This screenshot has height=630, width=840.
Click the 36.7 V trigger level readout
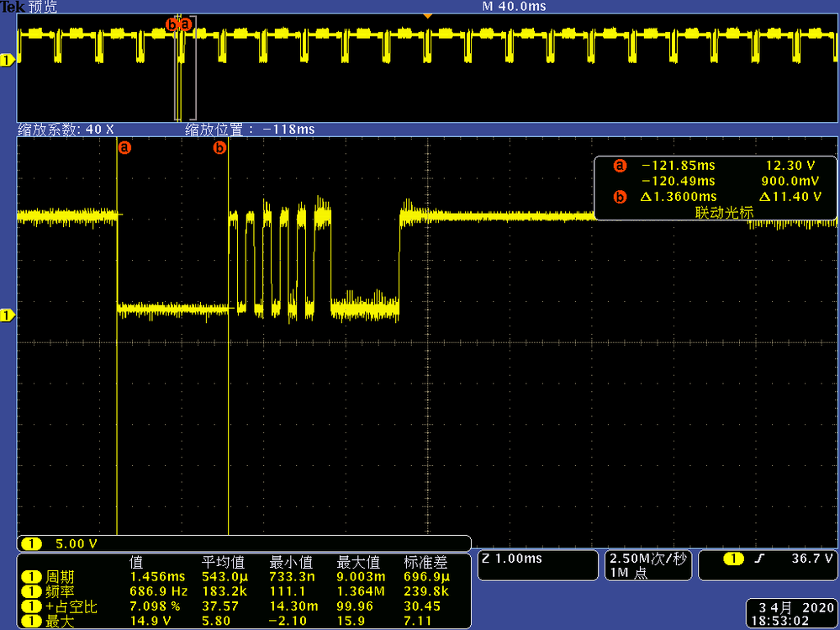pyautogui.click(x=811, y=559)
